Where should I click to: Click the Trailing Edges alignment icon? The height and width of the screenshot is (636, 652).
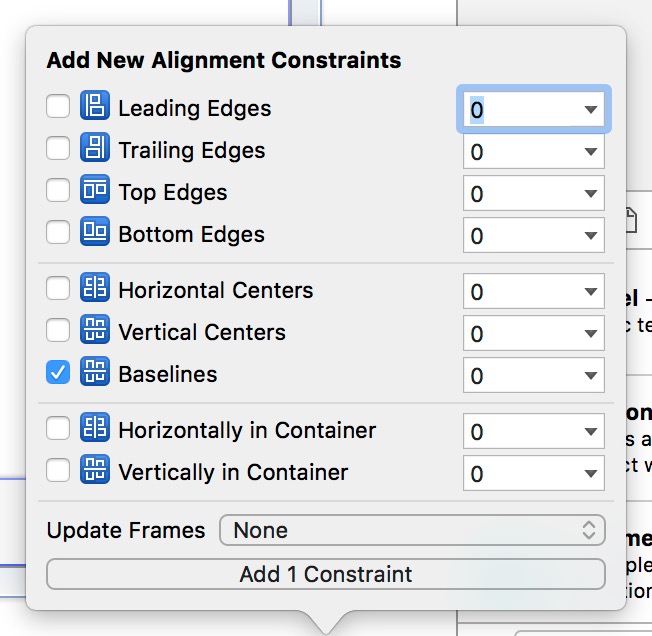(x=94, y=150)
